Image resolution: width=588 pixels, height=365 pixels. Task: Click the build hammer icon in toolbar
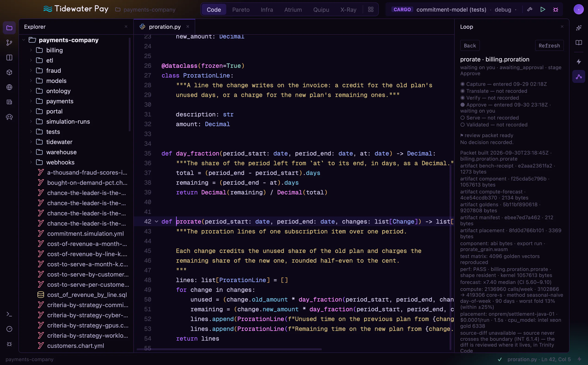(530, 10)
